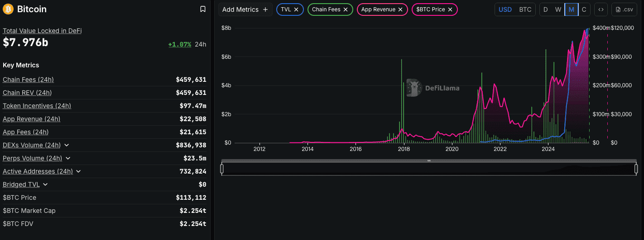Click App Revenue (24h) label

point(31,119)
